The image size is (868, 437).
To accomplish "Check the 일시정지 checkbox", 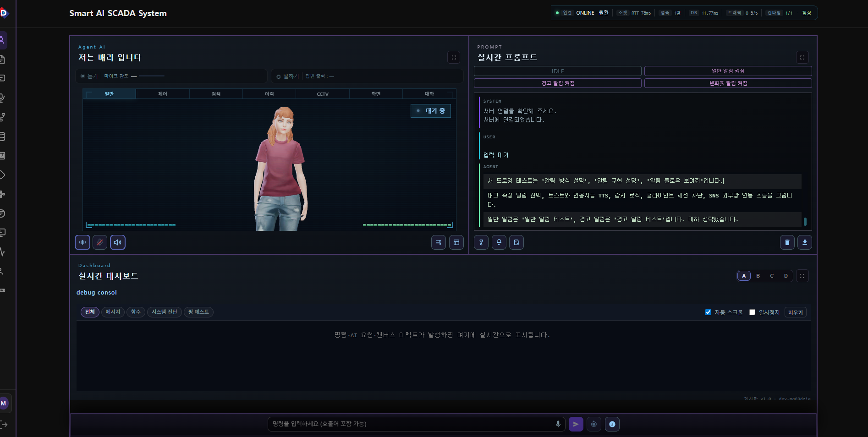I will click(752, 312).
